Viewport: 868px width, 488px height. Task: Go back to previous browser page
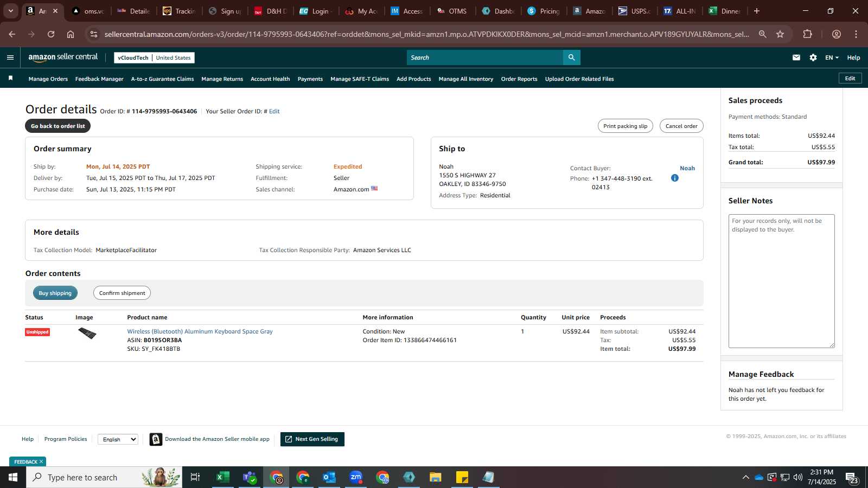tap(12, 34)
